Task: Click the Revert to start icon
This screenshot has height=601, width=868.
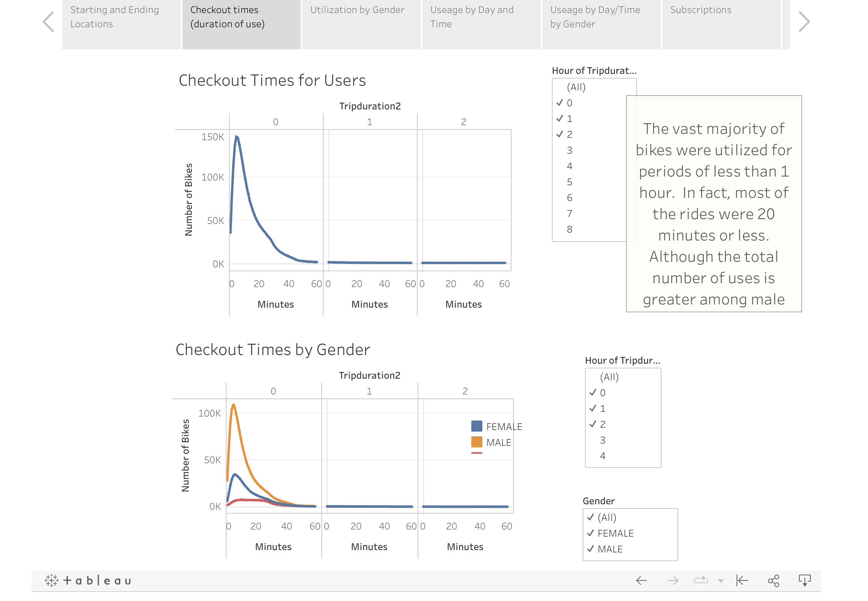Action: pos(742,580)
